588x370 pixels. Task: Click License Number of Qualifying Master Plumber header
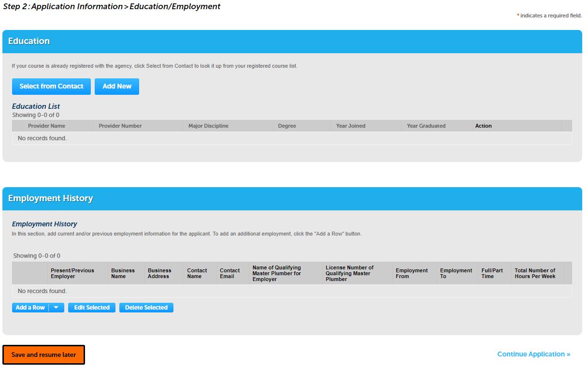[x=350, y=273]
